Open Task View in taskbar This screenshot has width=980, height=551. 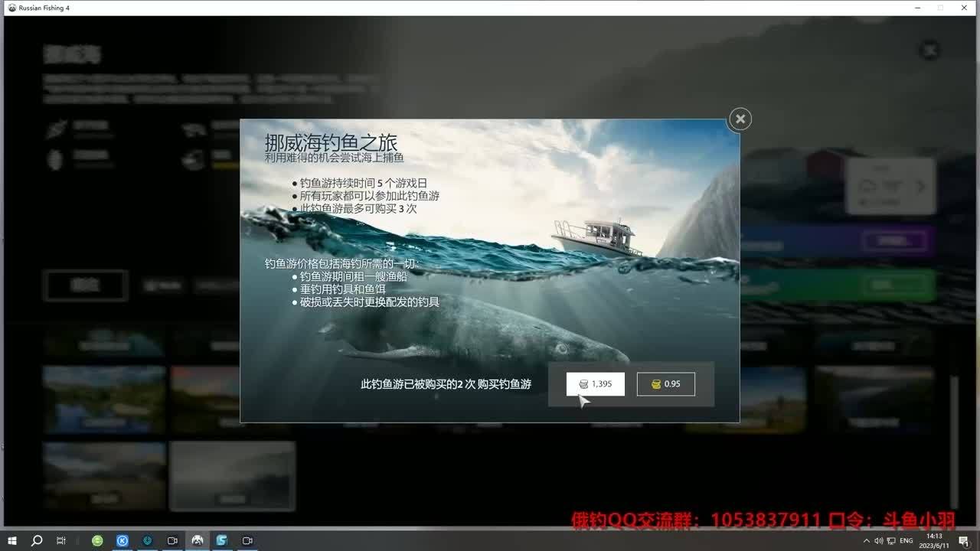(61, 540)
